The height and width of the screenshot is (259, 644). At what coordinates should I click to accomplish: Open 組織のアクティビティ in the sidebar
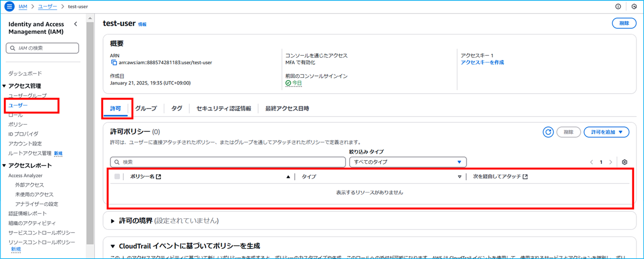pyautogui.click(x=32, y=223)
